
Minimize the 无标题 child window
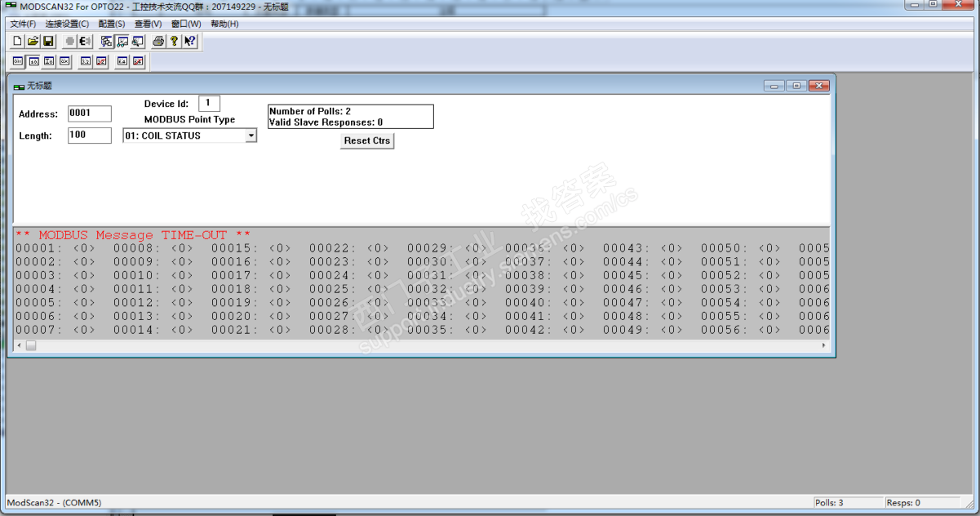pyautogui.click(x=774, y=85)
